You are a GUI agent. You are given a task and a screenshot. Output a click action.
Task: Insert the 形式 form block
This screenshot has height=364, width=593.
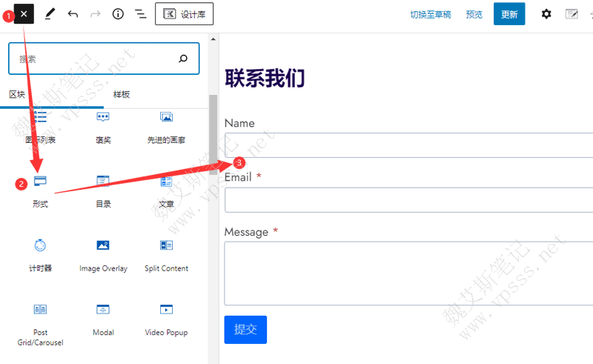[x=40, y=191]
